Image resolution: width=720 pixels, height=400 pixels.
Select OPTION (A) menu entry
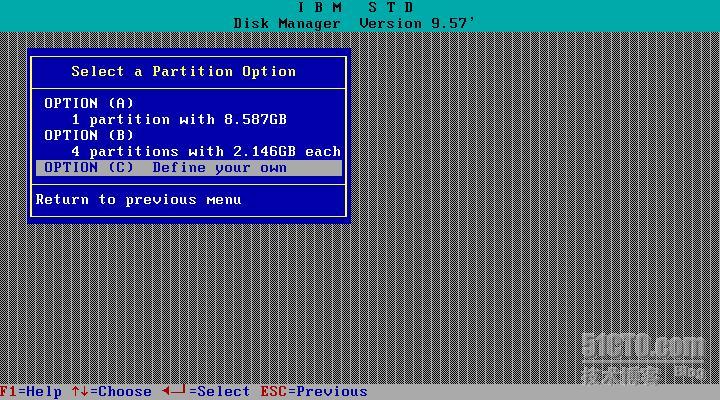click(x=89, y=103)
